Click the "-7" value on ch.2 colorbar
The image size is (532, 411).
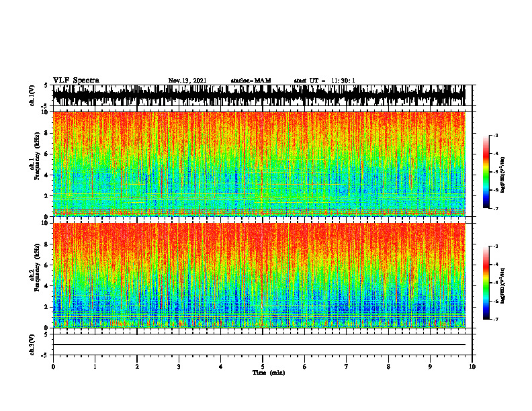[x=496, y=319]
